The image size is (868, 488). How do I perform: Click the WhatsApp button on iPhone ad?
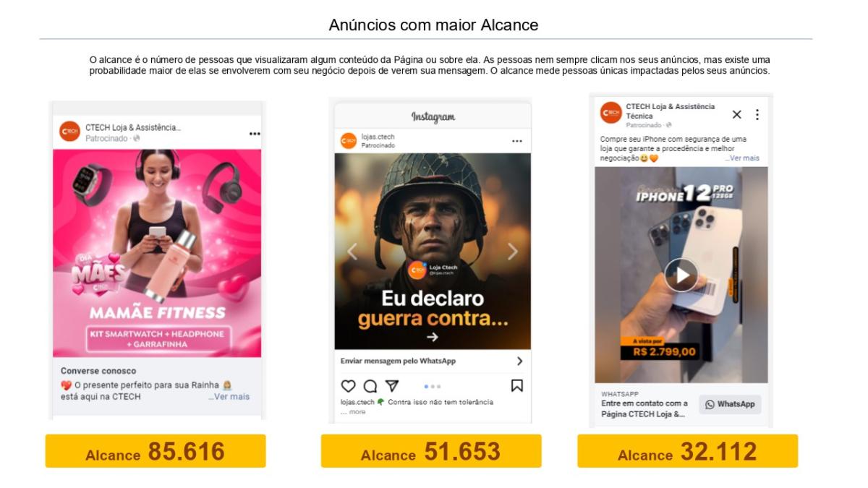pos(730,404)
